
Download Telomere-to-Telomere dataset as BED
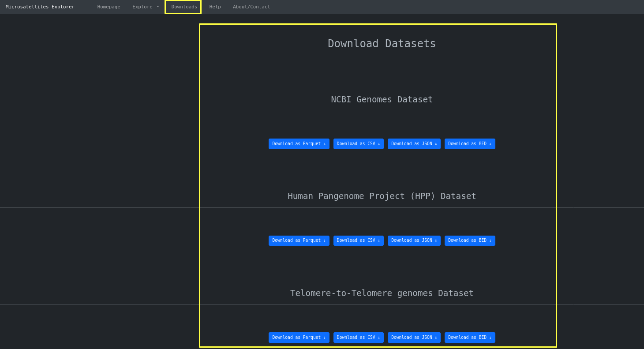click(470, 338)
